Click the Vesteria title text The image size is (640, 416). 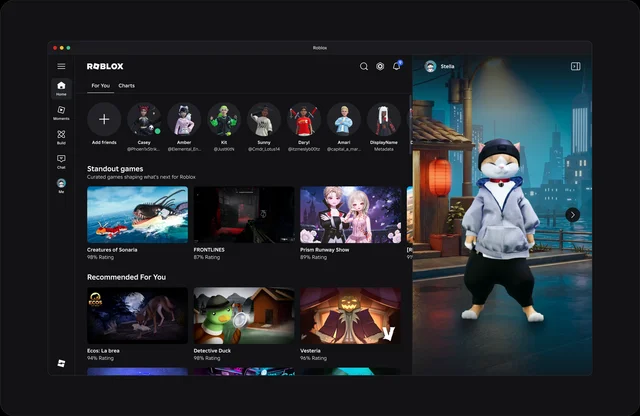point(310,351)
